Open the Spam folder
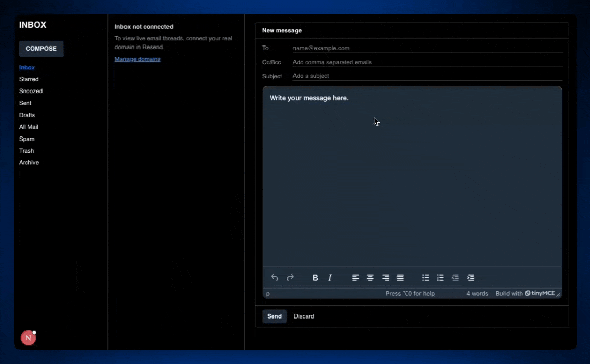This screenshot has width=590, height=364. tap(27, 139)
